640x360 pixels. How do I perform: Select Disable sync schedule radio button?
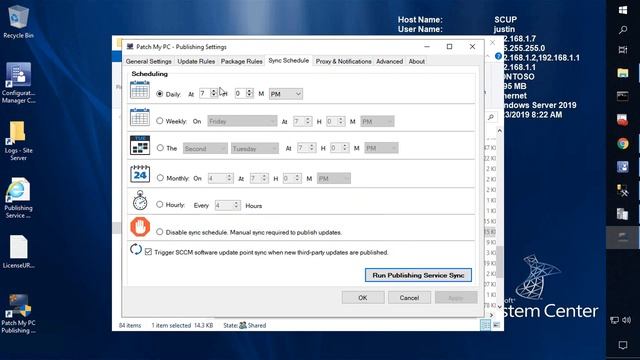tap(160, 232)
